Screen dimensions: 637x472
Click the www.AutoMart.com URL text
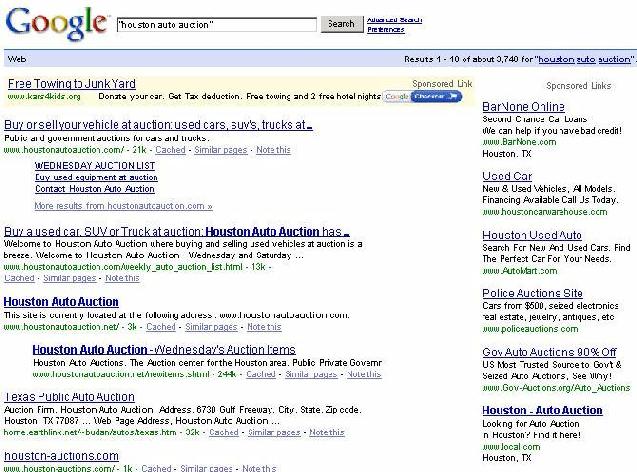point(520,271)
